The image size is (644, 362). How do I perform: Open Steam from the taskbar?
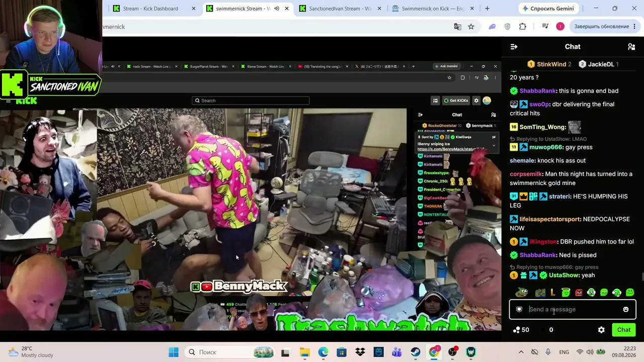coord(416,352)
